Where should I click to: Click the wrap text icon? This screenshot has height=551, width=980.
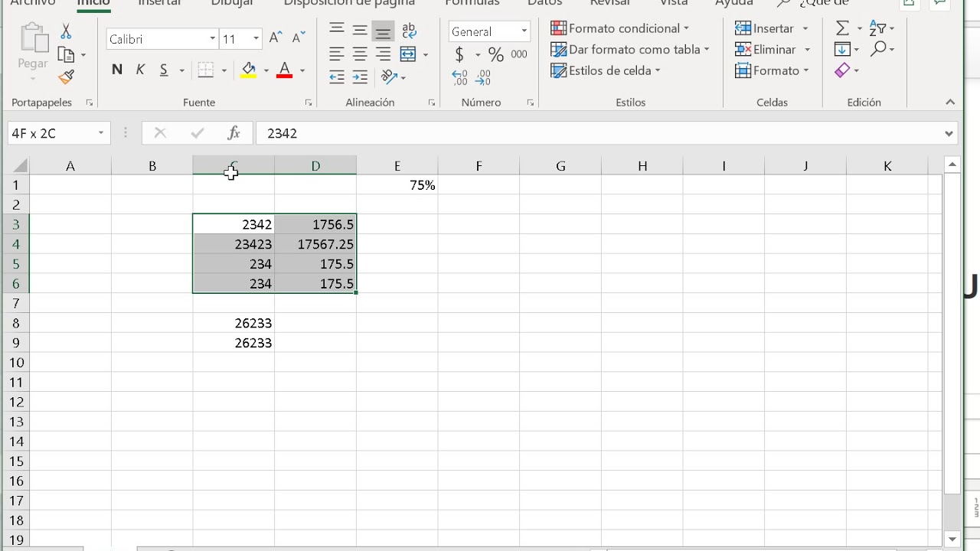(x=409, y=31)
